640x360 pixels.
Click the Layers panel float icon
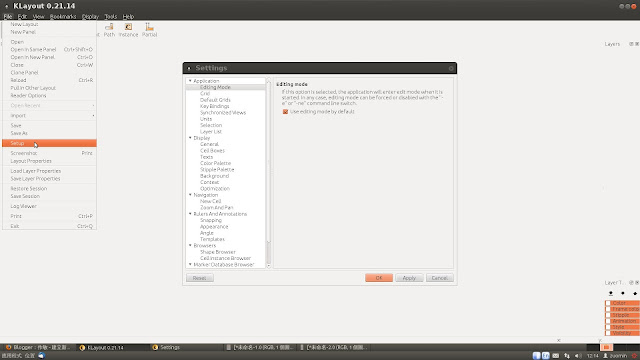tap(631, 44)
